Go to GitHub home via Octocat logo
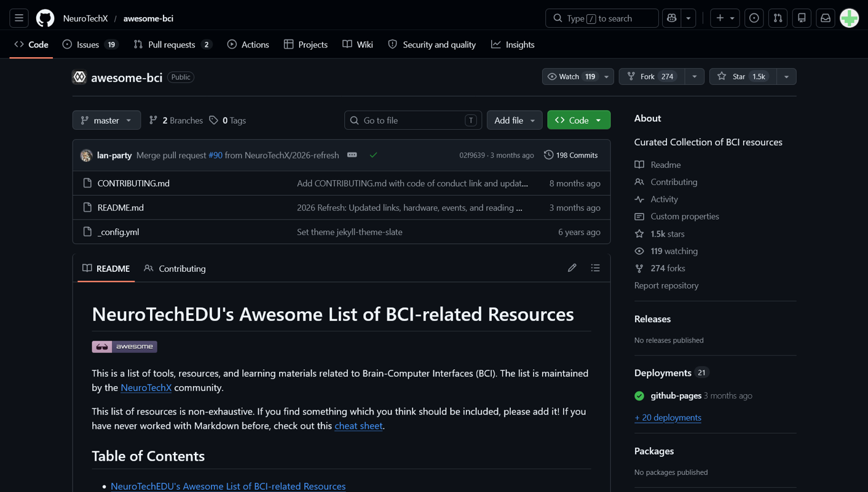The image size is (868, 492). [x=45, y=18]
